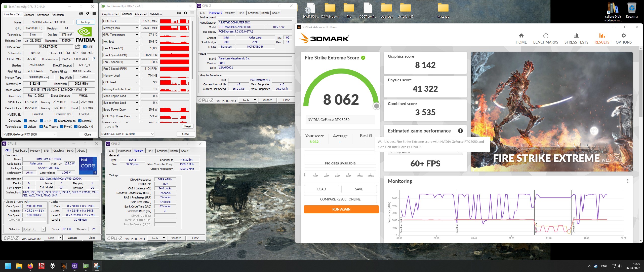This screenshot has height=272, width=644.
Task: Toggle the DirectCompute checkbox
Action: pos(56,121)
